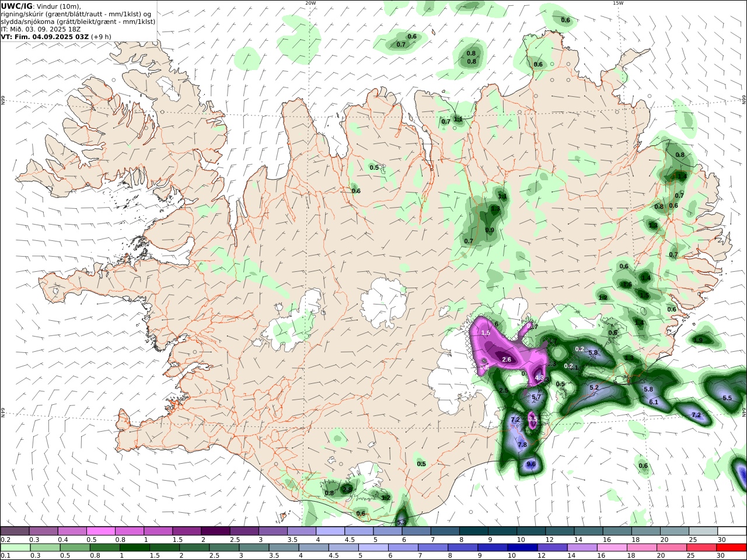
Task: Click the 2.5 value in dark green area
Action: coord(504,390)
